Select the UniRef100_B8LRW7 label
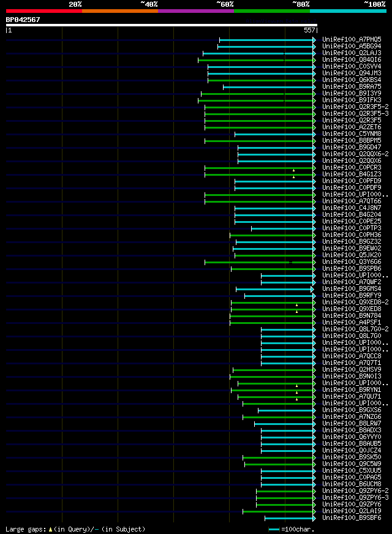Image resolution: width=392 pixels, height=534 pixels. 352,424
